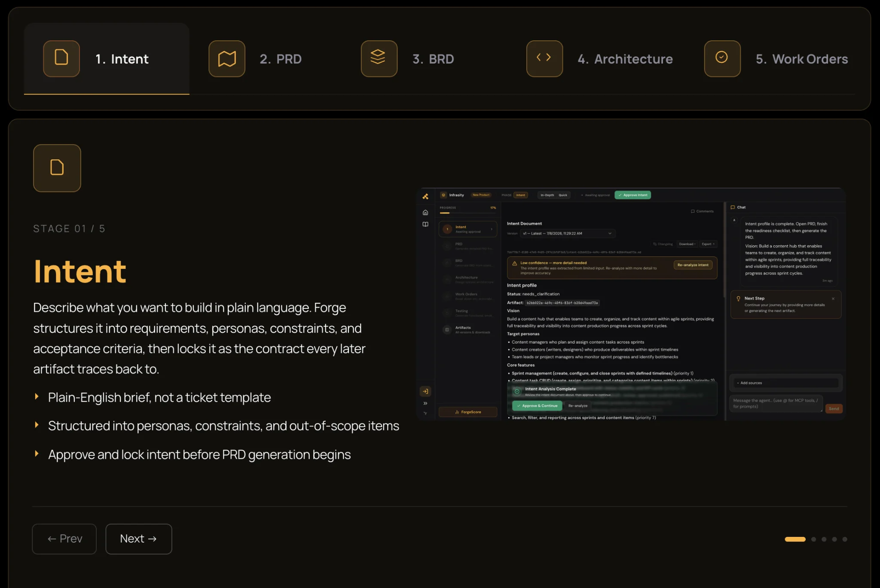Jump to the fourth pagination dot
880x588 pixels.
point(834,539)
